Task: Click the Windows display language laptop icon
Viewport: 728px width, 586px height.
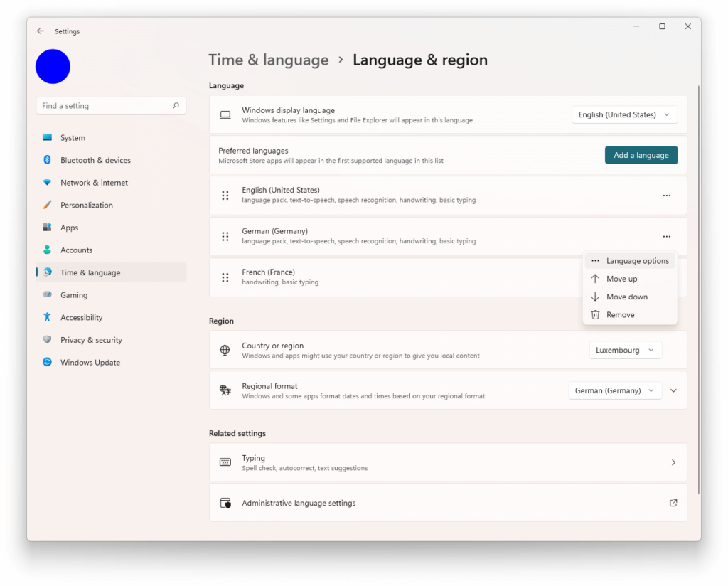Action: click(225, 114)
